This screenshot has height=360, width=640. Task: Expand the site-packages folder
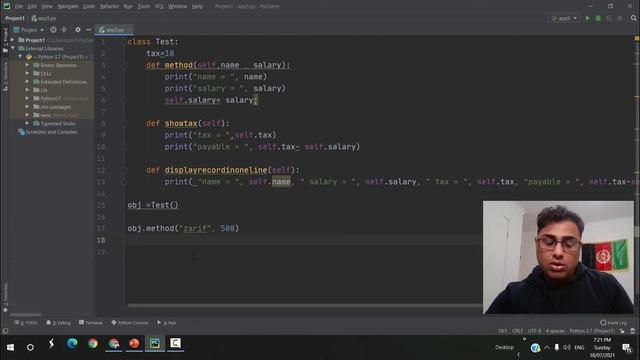tap(27, 107)
